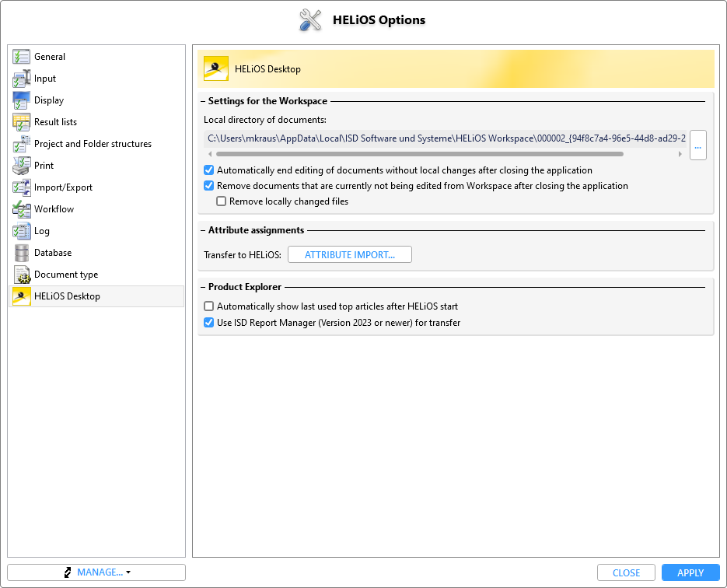
Task: Click the General category icon
Action: tap(21, 57)
